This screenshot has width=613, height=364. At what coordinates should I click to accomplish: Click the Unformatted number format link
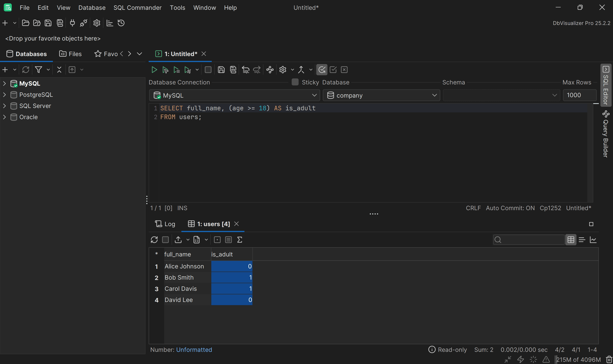click(x=194, y=349)
